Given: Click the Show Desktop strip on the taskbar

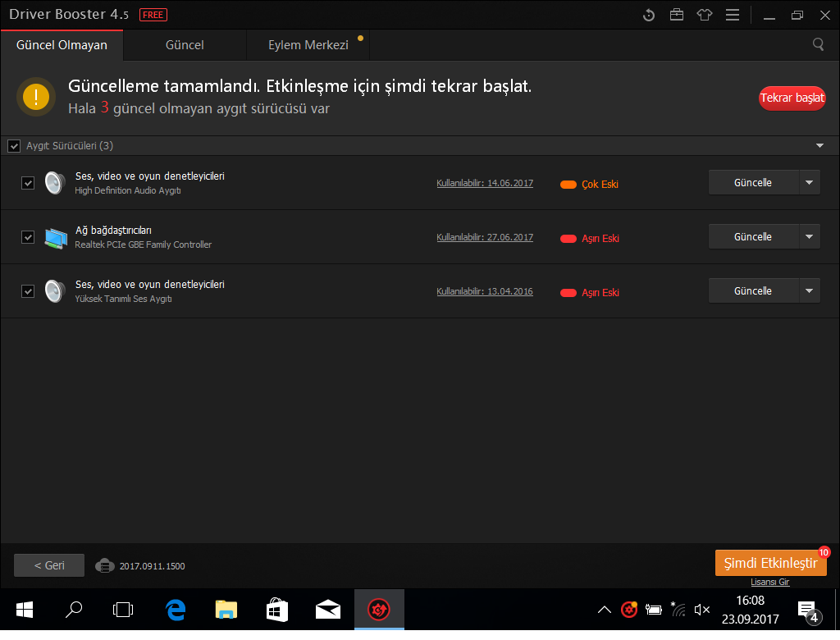Looking at the screenshot, I should click(837, 610).
